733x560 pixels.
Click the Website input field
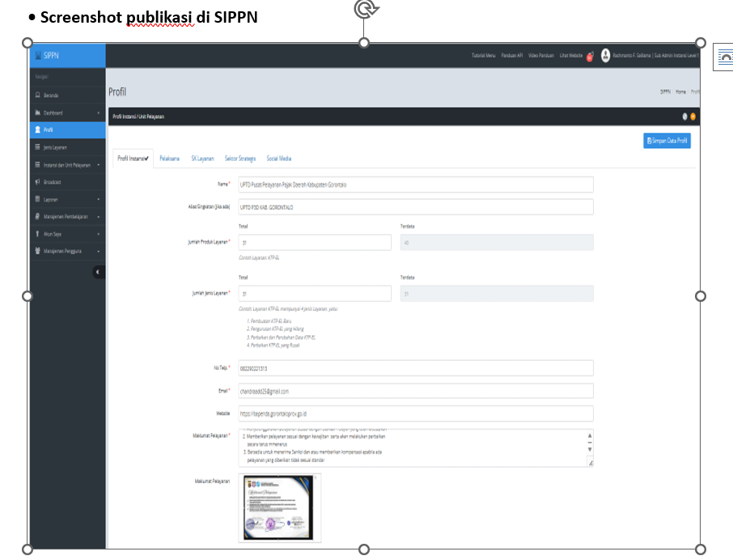416,414
